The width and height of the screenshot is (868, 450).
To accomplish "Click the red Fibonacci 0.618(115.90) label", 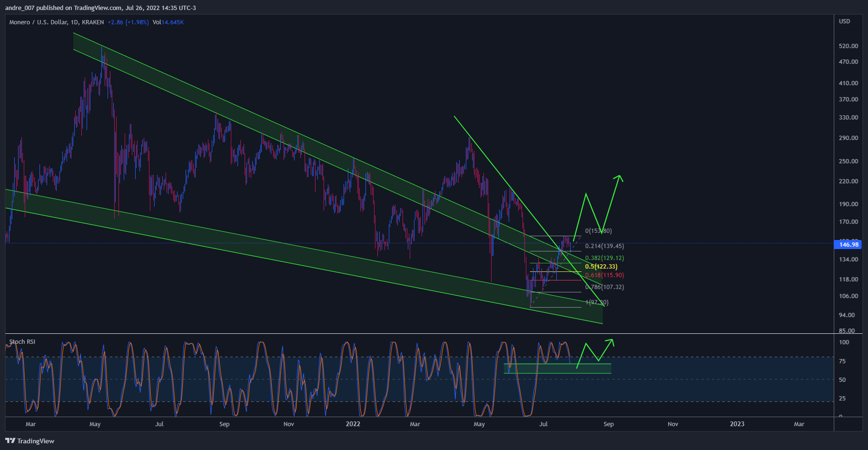I will 604,275.
